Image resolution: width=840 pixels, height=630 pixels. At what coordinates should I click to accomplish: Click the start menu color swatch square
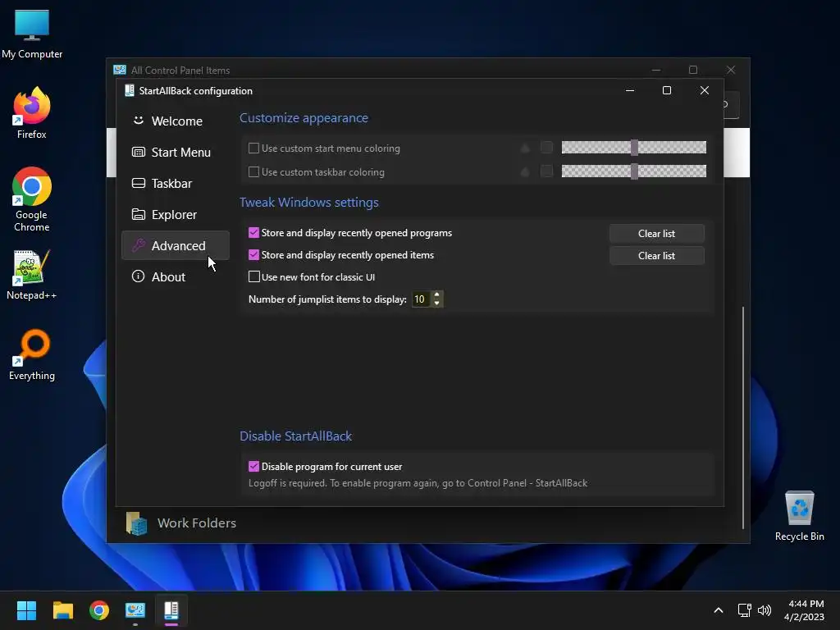(x=546, y=148)
